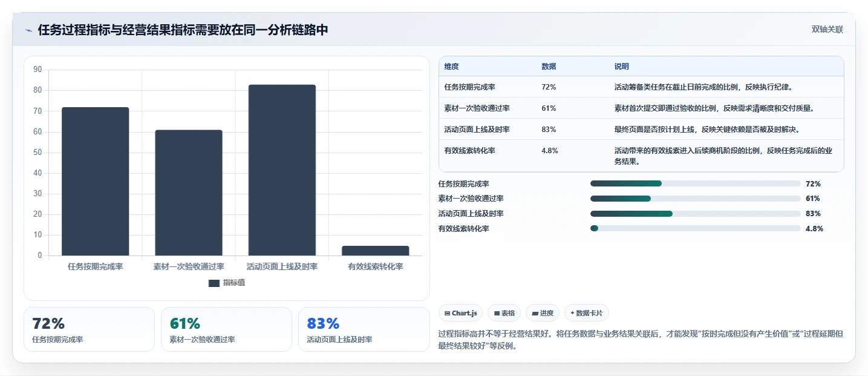Click progress label 有效线索转化率
This screenshot has width=868, height=376.
[x=464, y=229]
